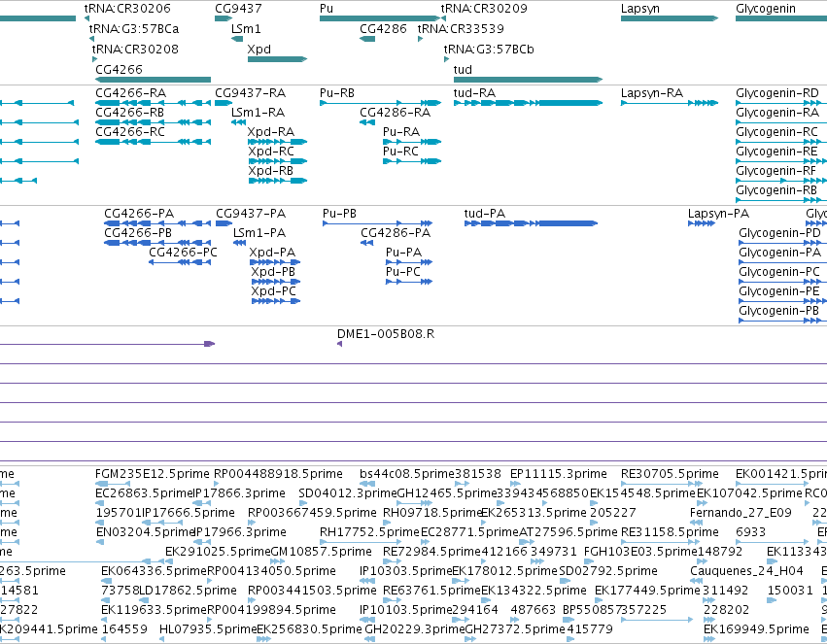Choose the Pu-RA transcript
The image size is (827, 644).
[x=412, y=142]
